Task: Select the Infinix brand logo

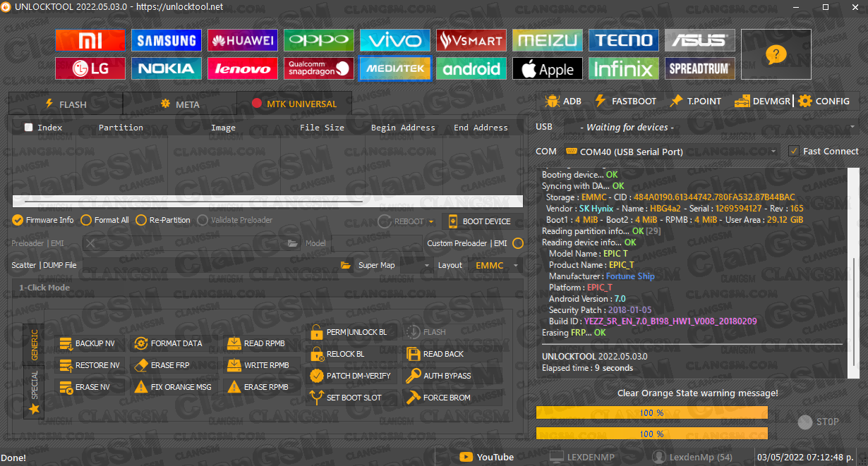Action: 624,68
